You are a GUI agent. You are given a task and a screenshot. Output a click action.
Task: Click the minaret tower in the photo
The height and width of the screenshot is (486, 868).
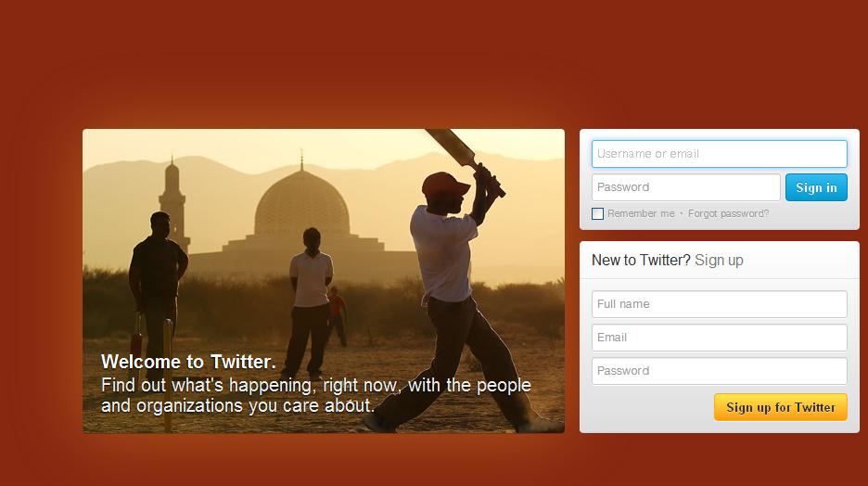[x=172, y=202]
